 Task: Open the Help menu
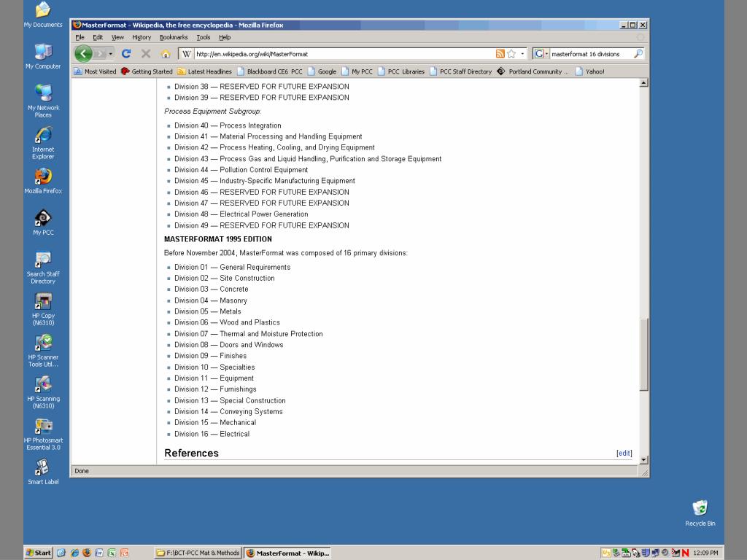tap(225, 37)
